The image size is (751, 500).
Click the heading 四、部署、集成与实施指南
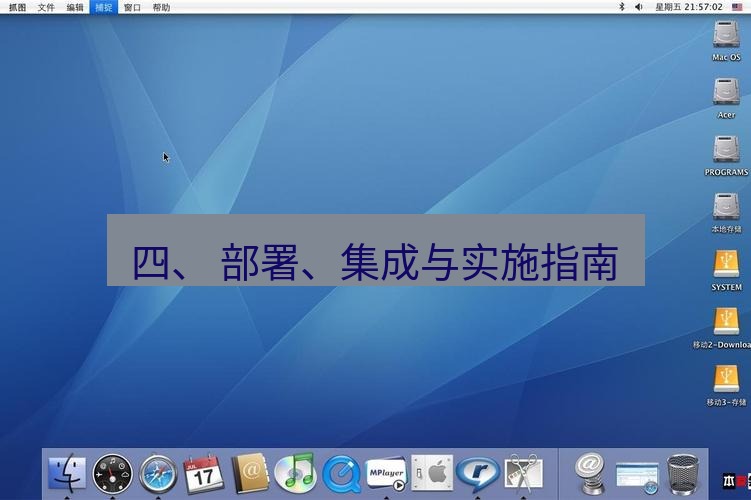[375, 262]
